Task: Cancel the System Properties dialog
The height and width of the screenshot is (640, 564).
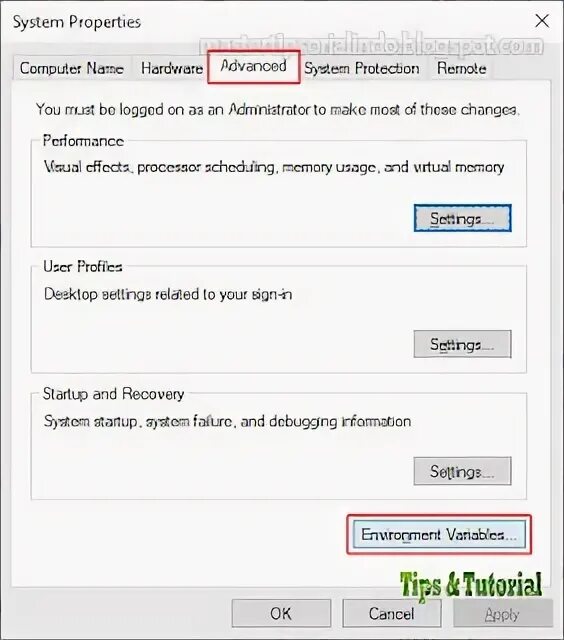Action: (392, 613)
